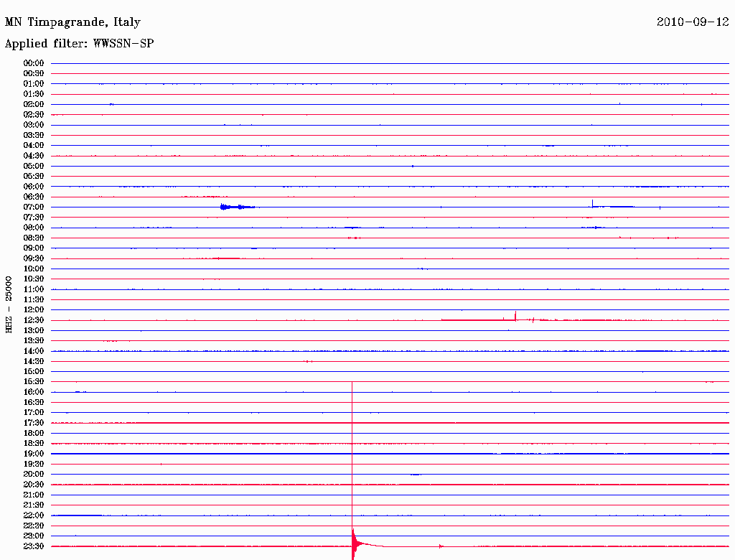Click the 02:00 time label
The height and width of the screenshot is (560, 735).
[x=34, y=104]
